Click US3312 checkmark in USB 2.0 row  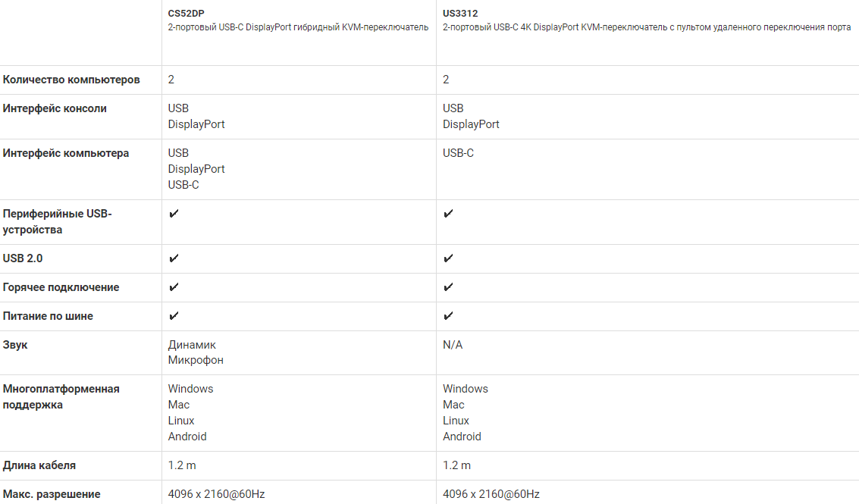(x=448, y=258)
